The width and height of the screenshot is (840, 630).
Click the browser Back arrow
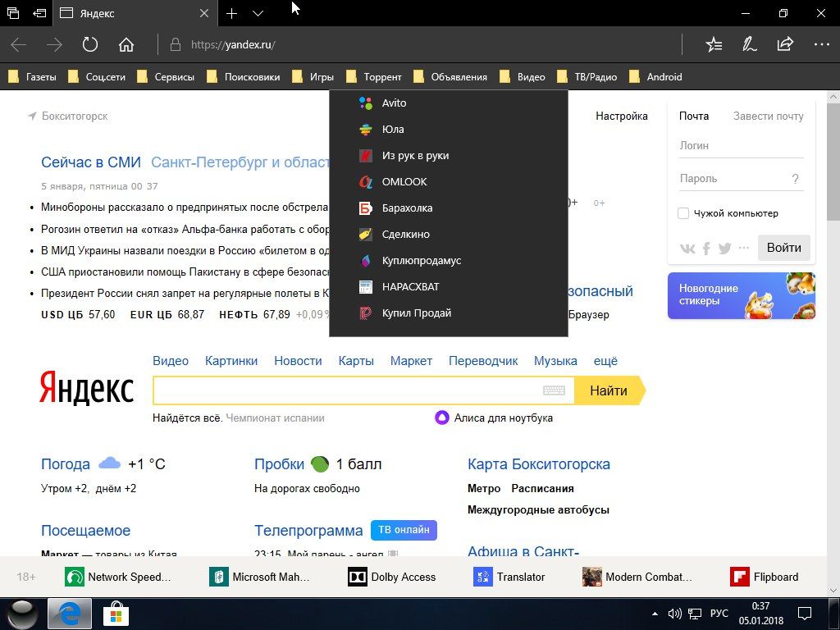pos(19,44)
